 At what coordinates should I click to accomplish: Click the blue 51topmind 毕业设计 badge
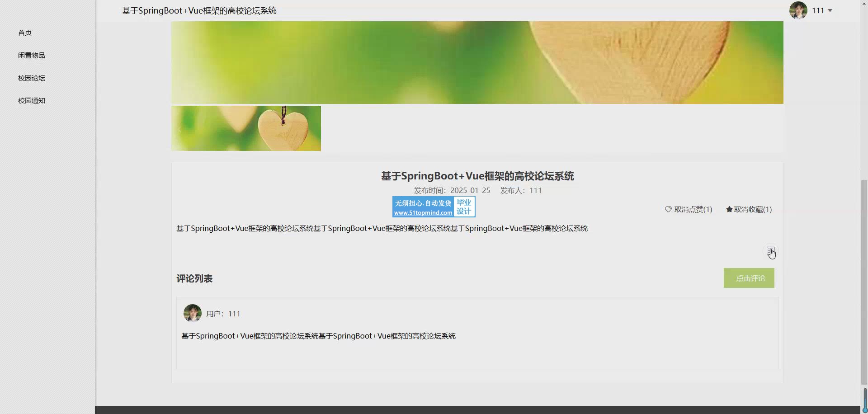click(x=434, y=207)
